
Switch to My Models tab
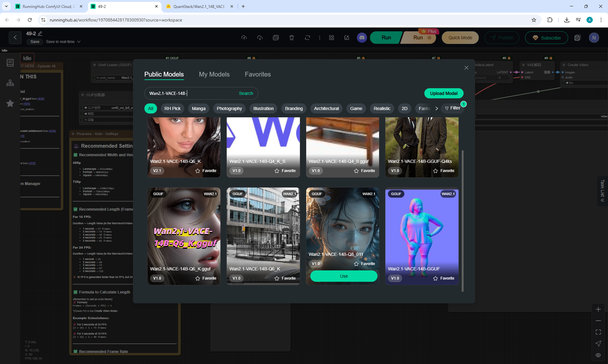pyautogui.click(x=214, y=74)
